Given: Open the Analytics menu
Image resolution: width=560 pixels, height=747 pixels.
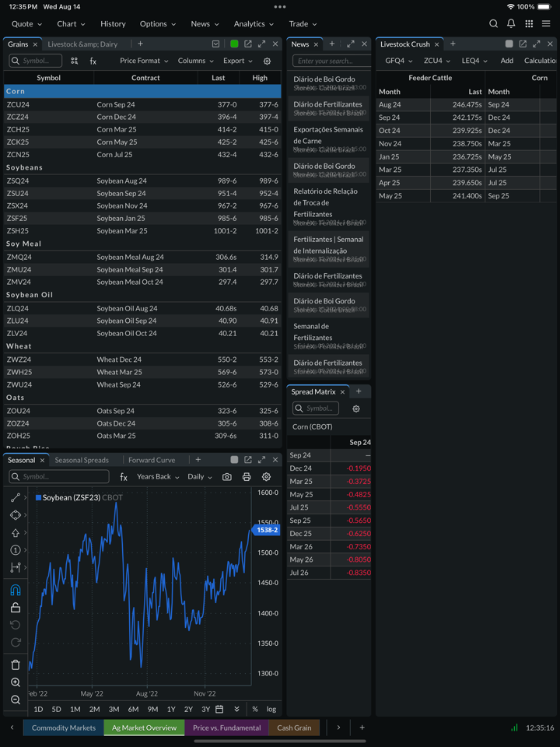Looking at the screenshot, I should point(254,24).
